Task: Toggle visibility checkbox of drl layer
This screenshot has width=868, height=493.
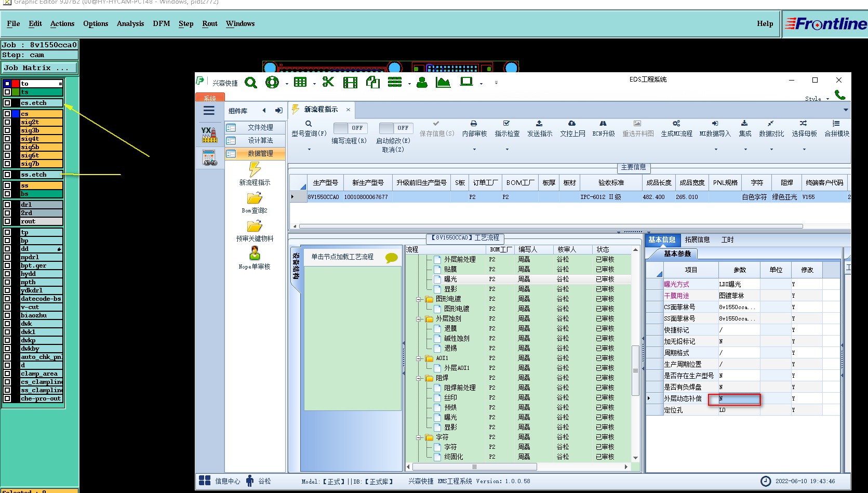Action: pyautogui.click(x=7, y=205)
